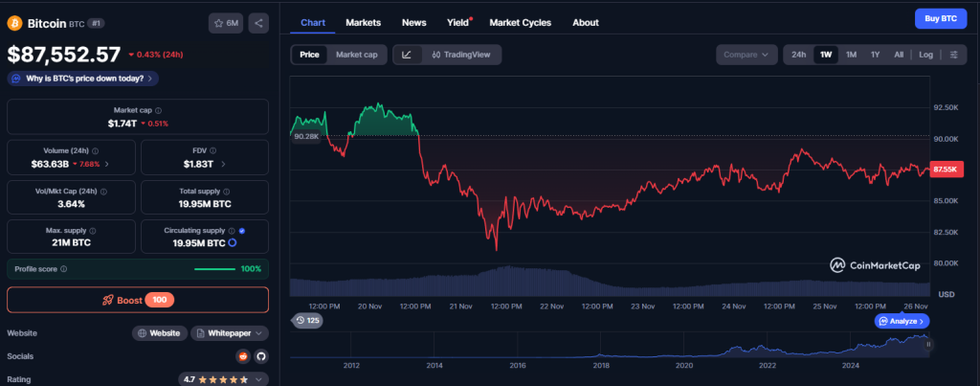The width and height of the screenshot is (980, 386).
Task: Click the Analyze button
Action: coord(902,321)
